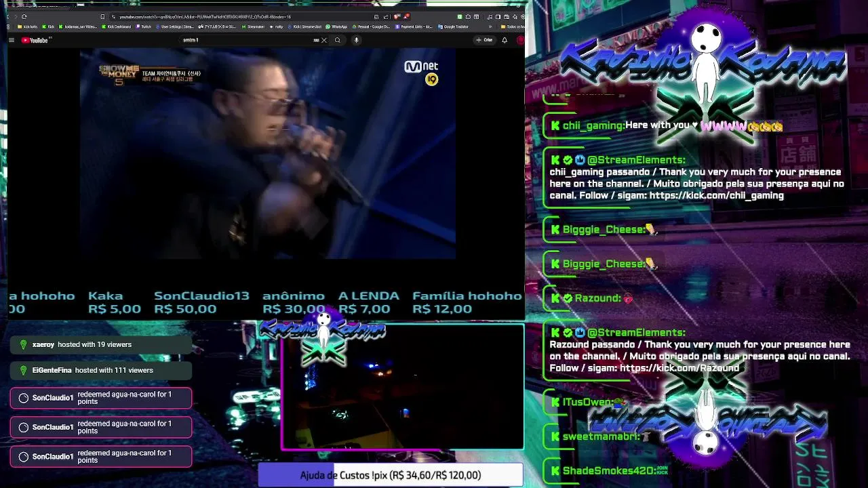
Task: Click the 'SonClaudio13 R$ 50,00' donor entry
Action: 201,302
